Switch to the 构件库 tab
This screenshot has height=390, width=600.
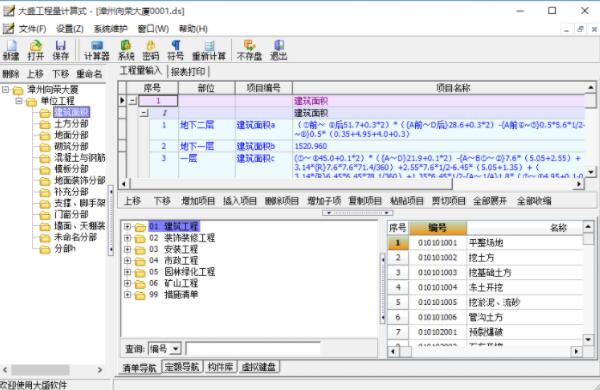(220, 367)
